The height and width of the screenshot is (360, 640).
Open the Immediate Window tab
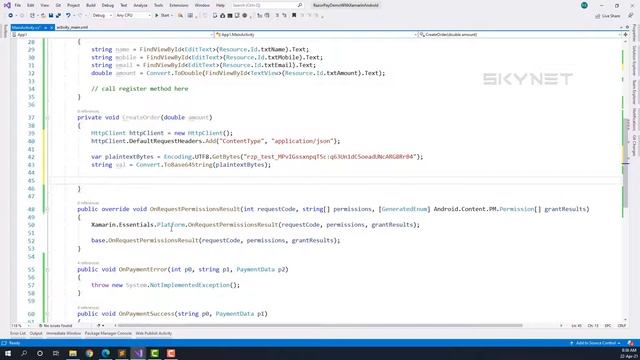pos(63,333)
